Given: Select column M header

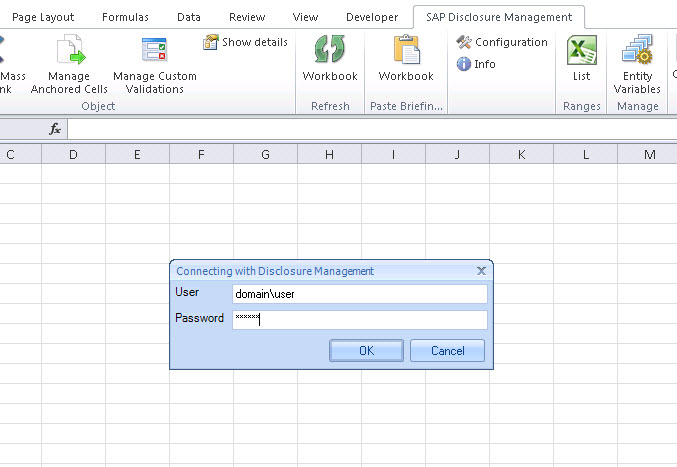Looking at the screenshot, I should (648, 155).
